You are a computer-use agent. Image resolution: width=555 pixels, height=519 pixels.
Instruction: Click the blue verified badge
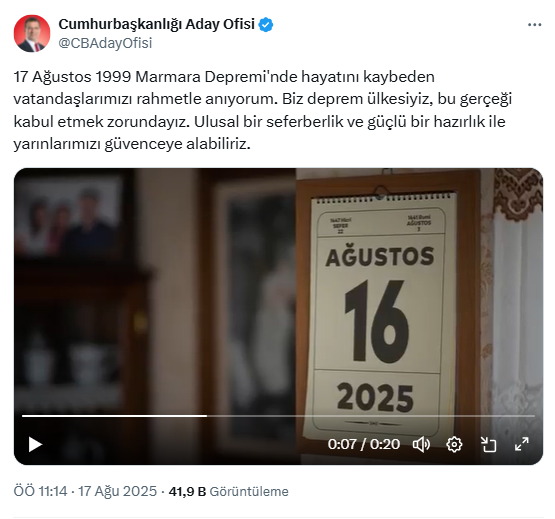[x=266, y=25]
